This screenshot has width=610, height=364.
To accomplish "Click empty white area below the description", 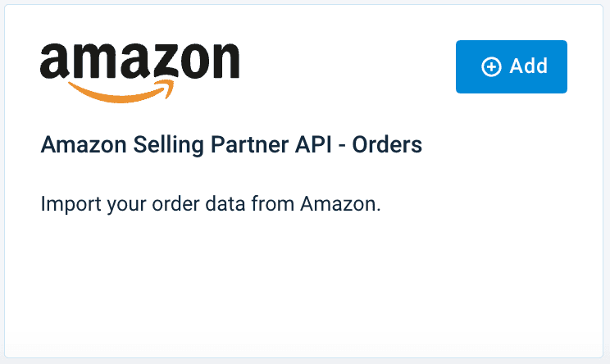I will (305, 287).
